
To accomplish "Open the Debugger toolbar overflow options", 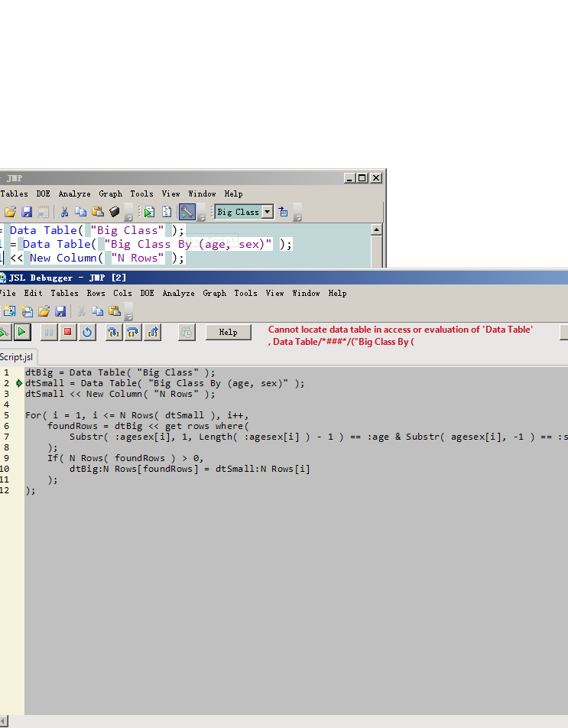I will point(129,312).
